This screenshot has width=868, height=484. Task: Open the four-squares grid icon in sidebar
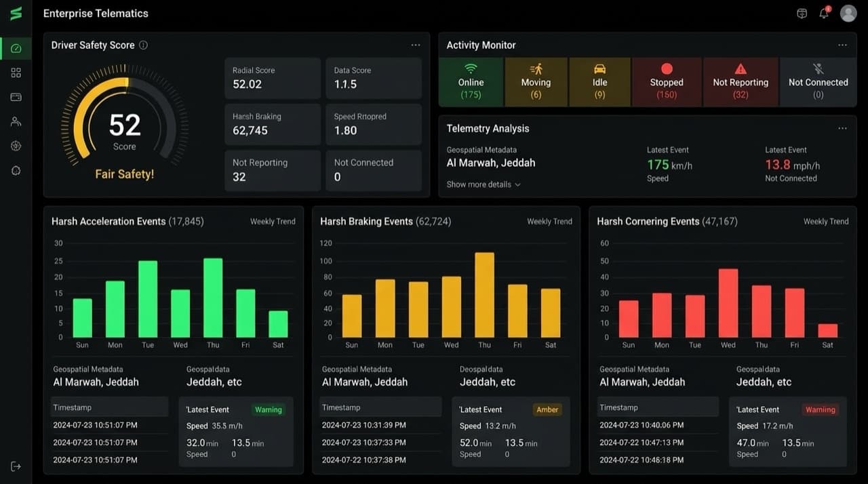click(16, 73)
